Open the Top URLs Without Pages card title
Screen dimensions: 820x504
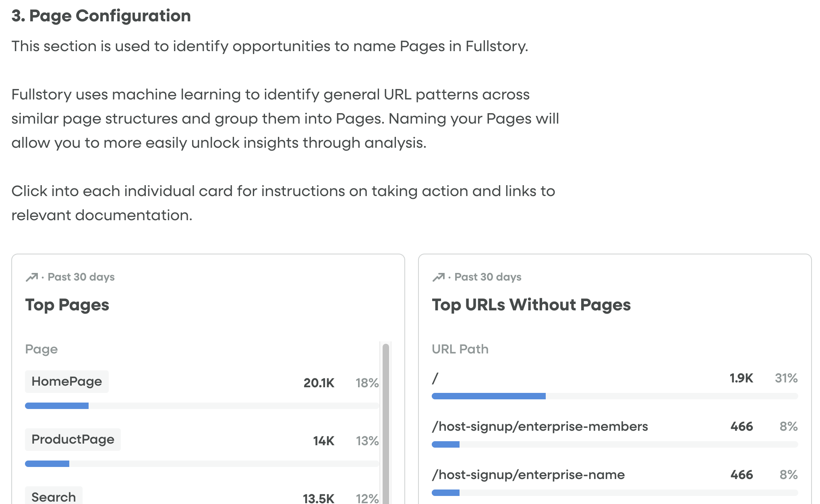click(x=531, y=305)
